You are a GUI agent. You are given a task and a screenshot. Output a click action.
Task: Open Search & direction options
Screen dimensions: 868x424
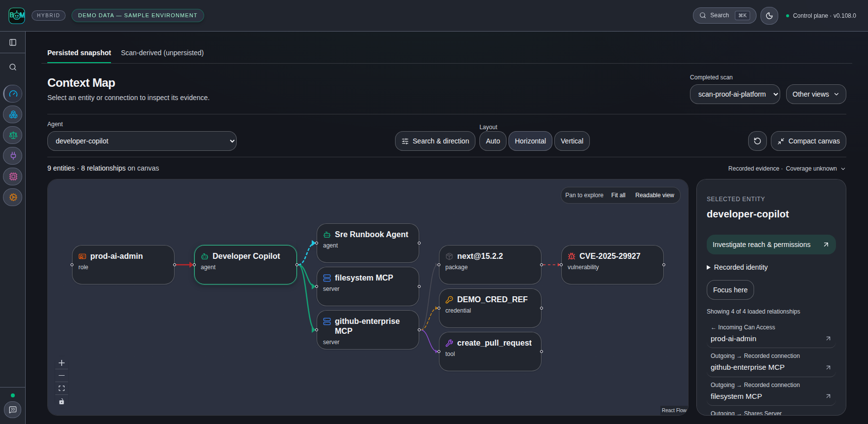coord(435,141)
